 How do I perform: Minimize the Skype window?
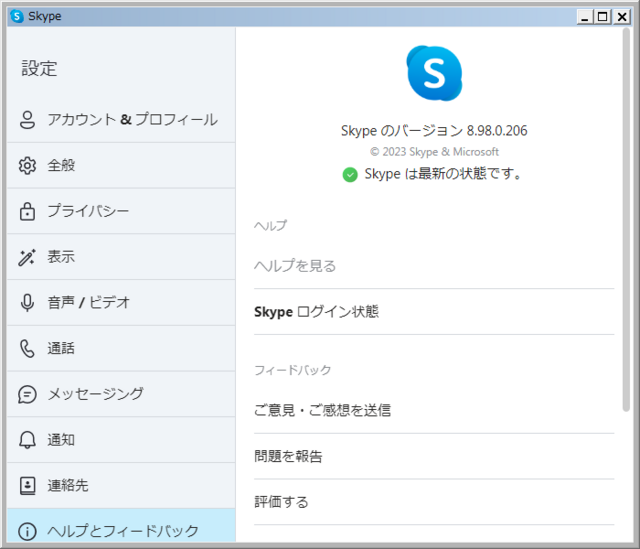[x=585, y=17]
